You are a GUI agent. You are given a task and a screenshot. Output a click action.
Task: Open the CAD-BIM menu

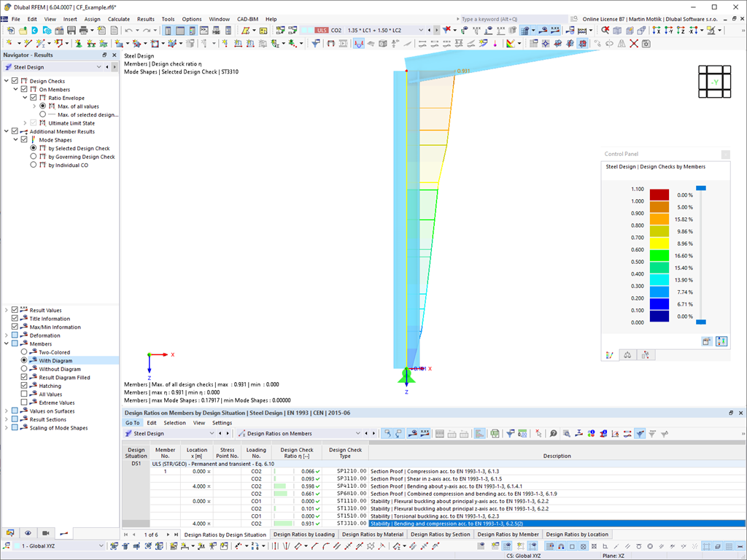pyautogui.click(x=248, y=19)
